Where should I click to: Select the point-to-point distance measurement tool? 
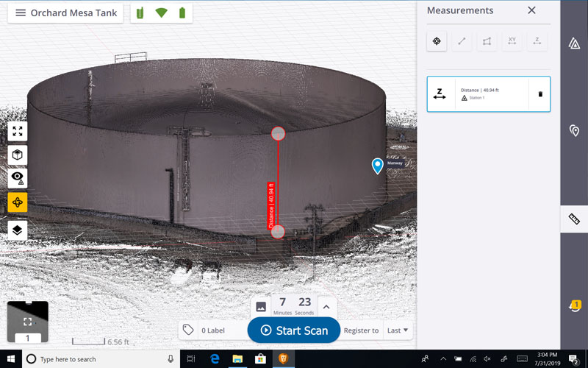coord(462,41)
